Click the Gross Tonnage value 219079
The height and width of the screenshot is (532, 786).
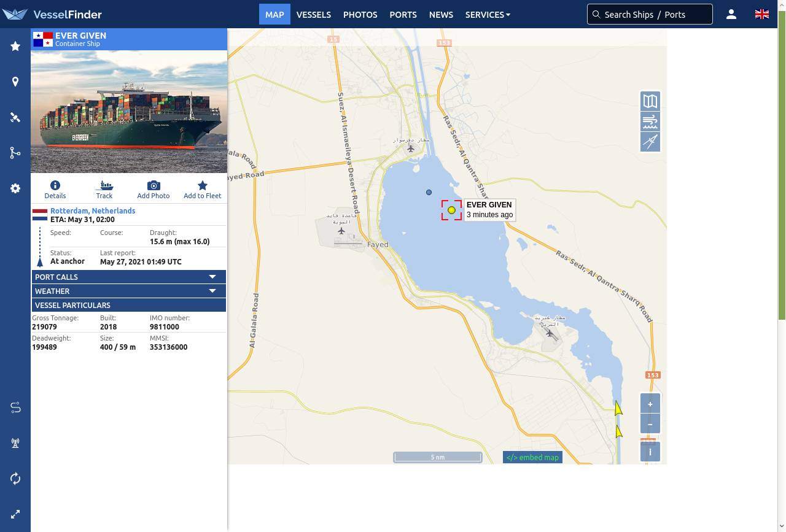click(x=44, y=327)
